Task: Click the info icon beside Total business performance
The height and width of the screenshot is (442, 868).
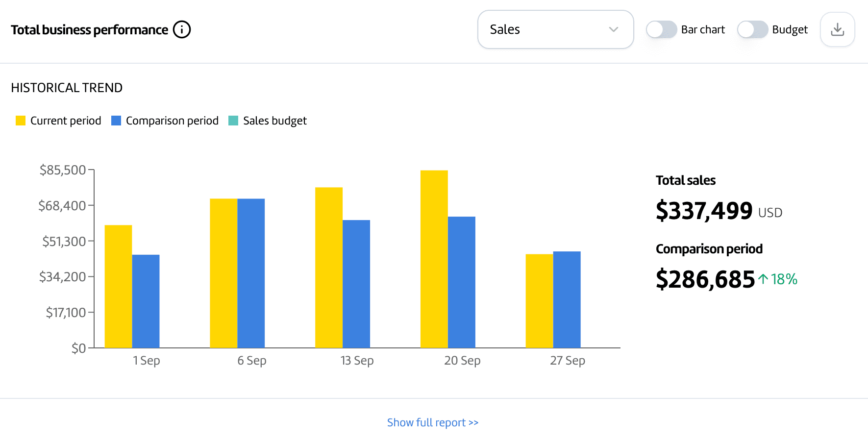Action: (181, 29)
